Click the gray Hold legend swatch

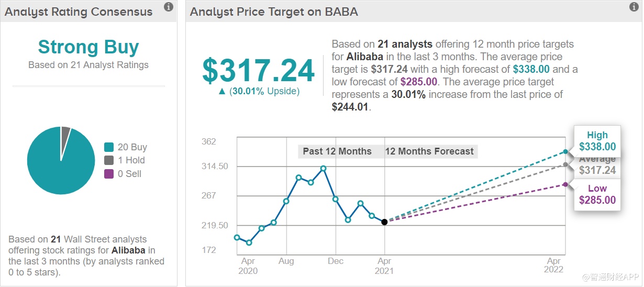click(x=109, y=160)
